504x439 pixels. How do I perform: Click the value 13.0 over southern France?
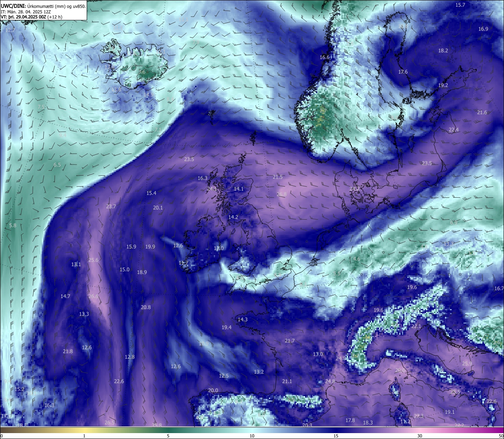pyautogui.click(x=318, y=354)
